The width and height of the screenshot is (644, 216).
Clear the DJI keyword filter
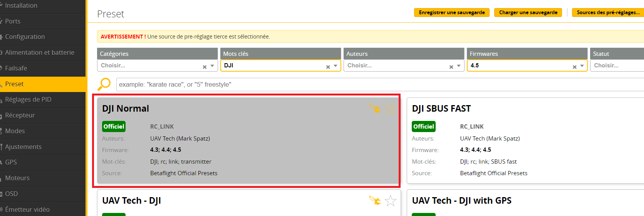[328, 67]
